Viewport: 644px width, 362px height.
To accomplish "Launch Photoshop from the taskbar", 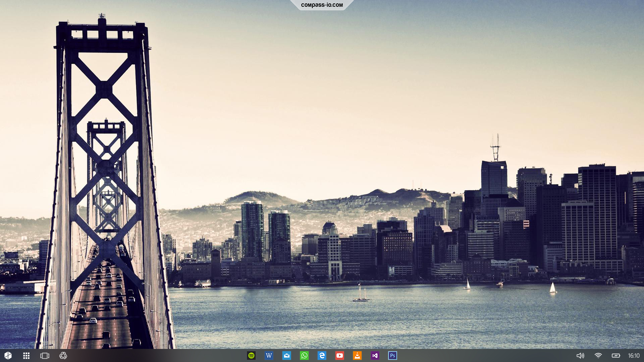I will coord(393,356).
